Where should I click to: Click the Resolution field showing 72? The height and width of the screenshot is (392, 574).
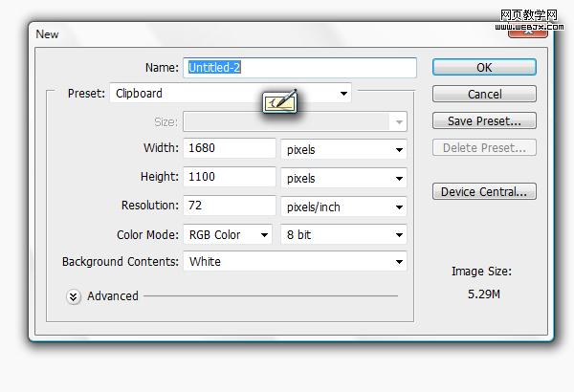[x=230, y=206]
